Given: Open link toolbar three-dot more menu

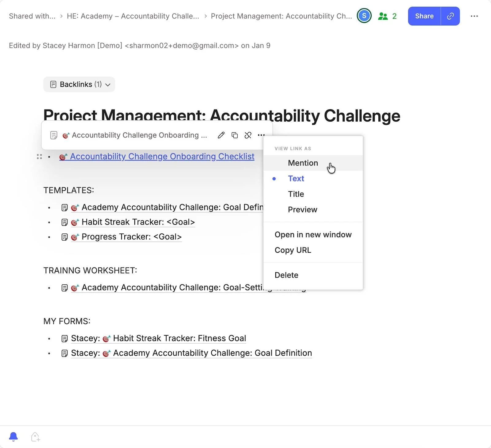Looking at the screenshot, I should click(261, 135).
